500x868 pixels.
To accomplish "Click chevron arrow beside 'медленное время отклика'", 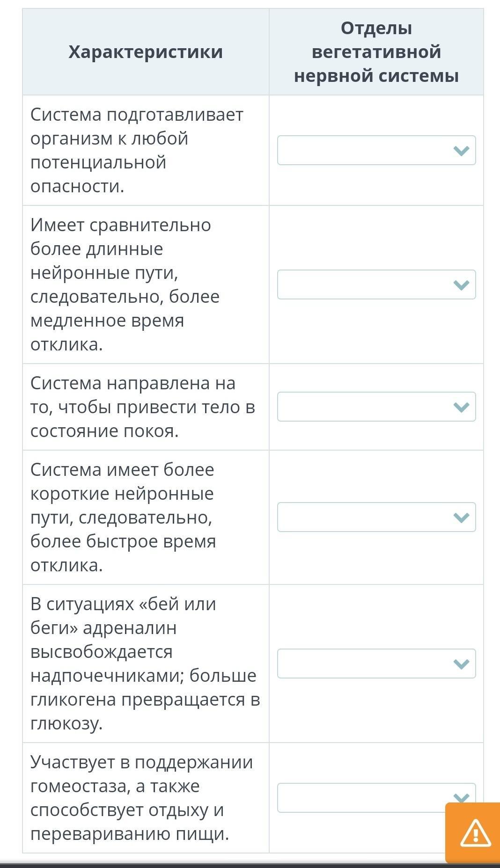I will 461,285.
